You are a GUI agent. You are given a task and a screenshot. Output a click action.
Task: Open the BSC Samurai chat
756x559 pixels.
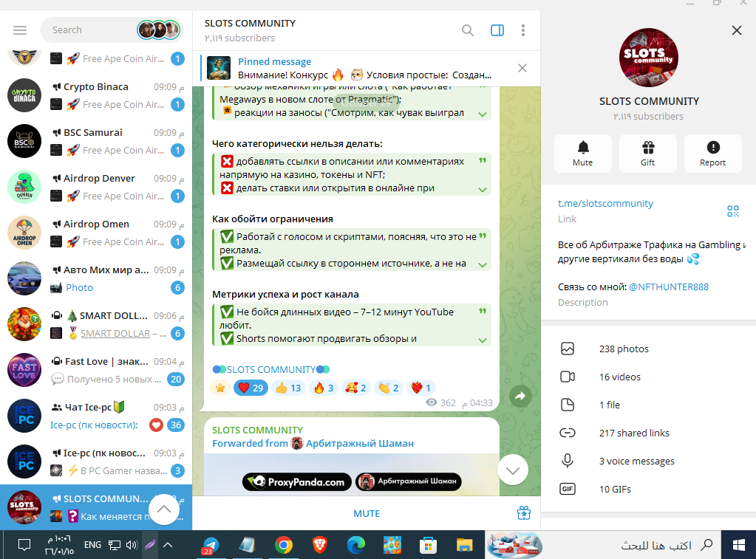pos(96,141)
